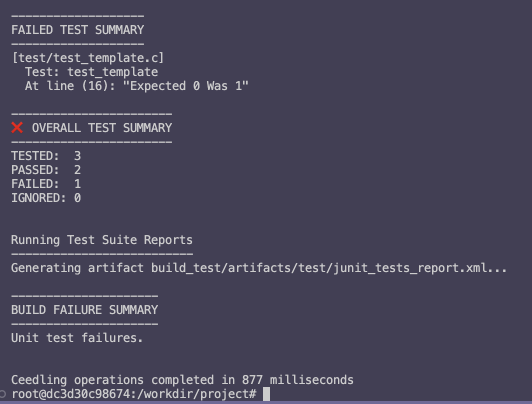
Task: Click the OVERALL TEST SUMMARY heading
Action: tap(102, 128)
